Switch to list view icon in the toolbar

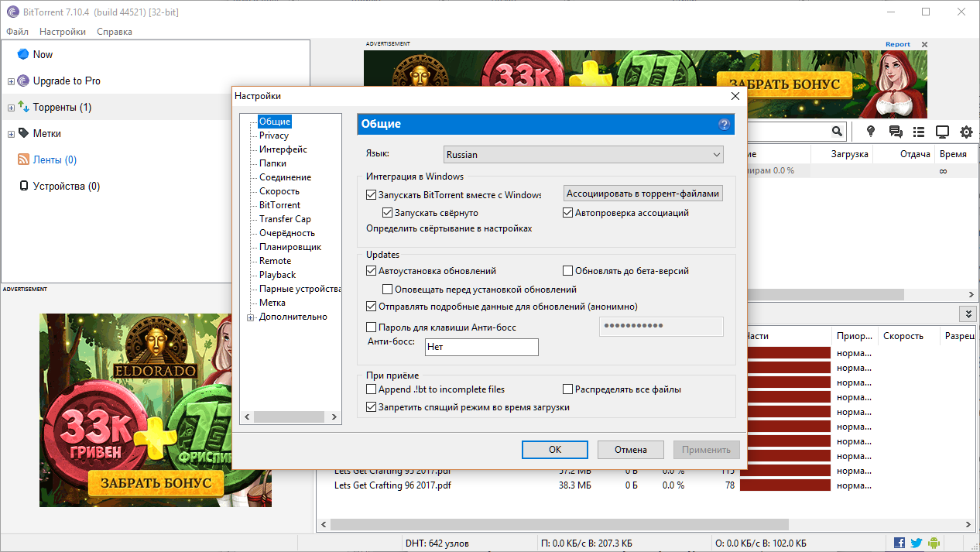(x=919, y=132)
